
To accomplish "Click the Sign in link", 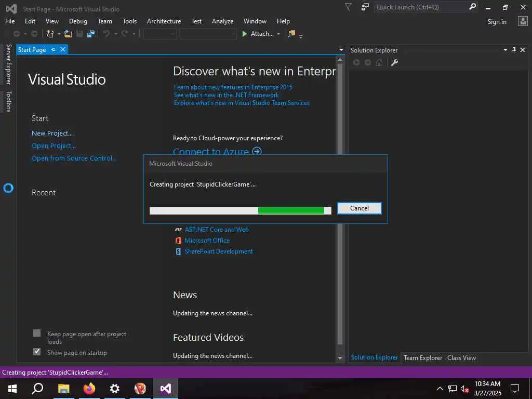I will (x=497, y=22).
